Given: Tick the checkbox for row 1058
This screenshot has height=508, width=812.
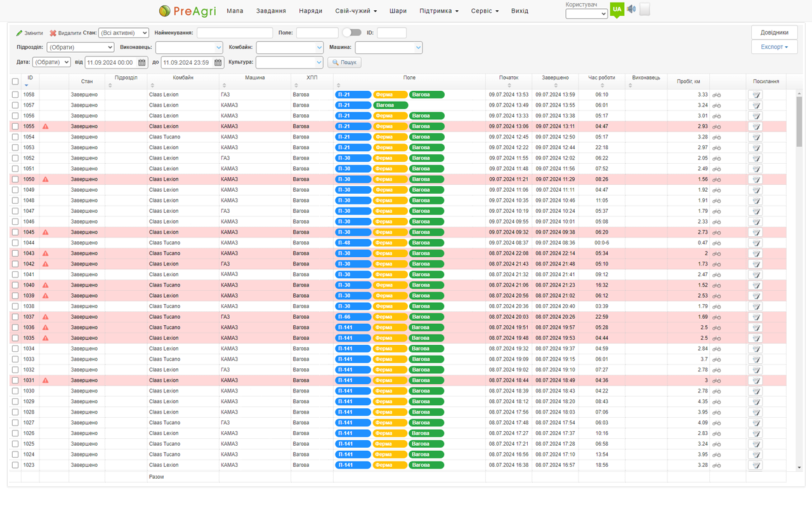Looking at the screenshot, I should pos(15,95).
